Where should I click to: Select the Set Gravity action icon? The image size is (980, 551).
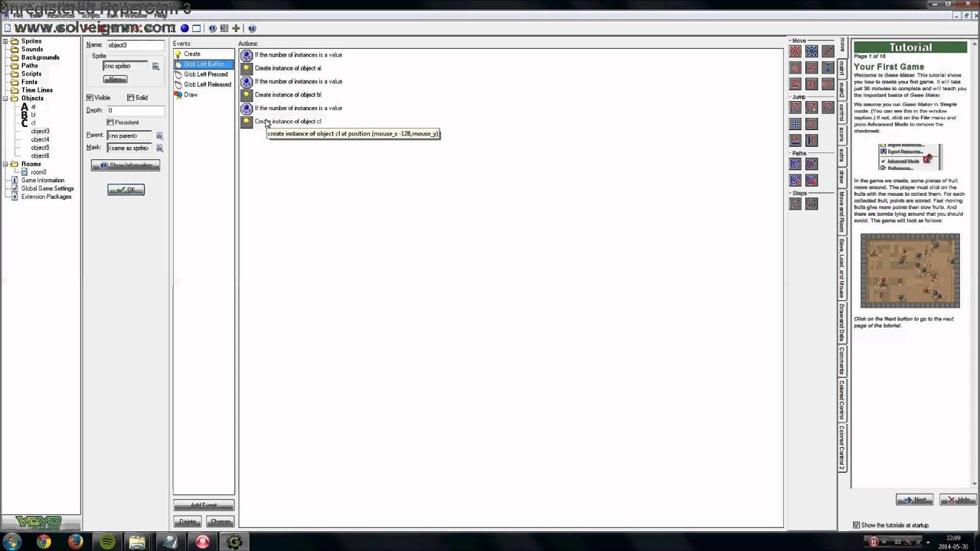(x=828, y=67)
